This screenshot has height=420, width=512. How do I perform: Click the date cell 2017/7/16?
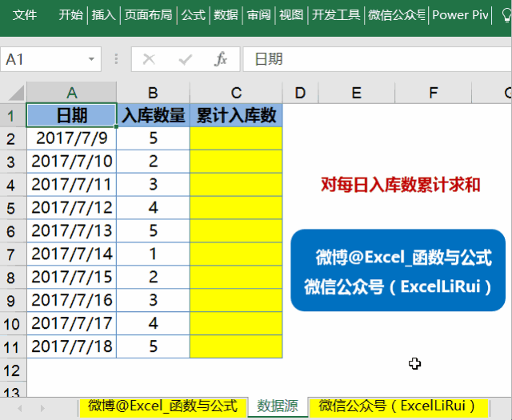71,300
